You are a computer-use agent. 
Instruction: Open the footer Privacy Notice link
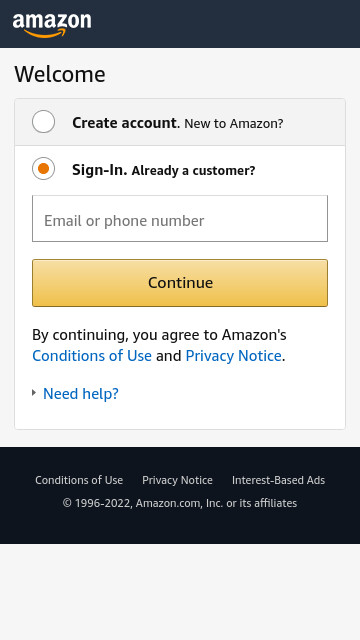click(177, 480)
